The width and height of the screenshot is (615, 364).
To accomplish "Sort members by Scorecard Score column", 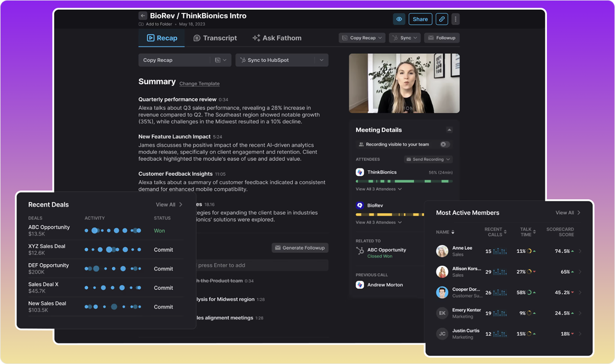I will point(560,232).
